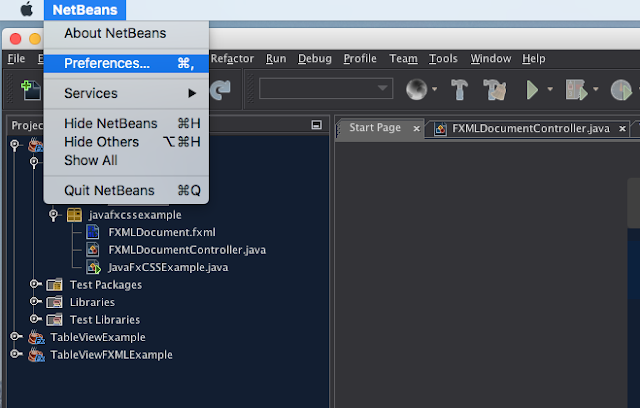Close the FXMLDocumentController.java tab
The image size is (640, 408).
coord(622,129)
